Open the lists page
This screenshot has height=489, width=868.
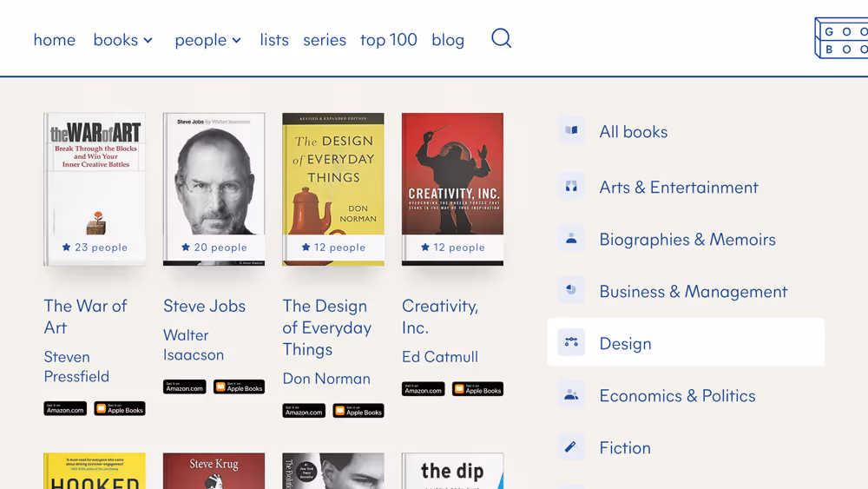(x=274, y=40)
